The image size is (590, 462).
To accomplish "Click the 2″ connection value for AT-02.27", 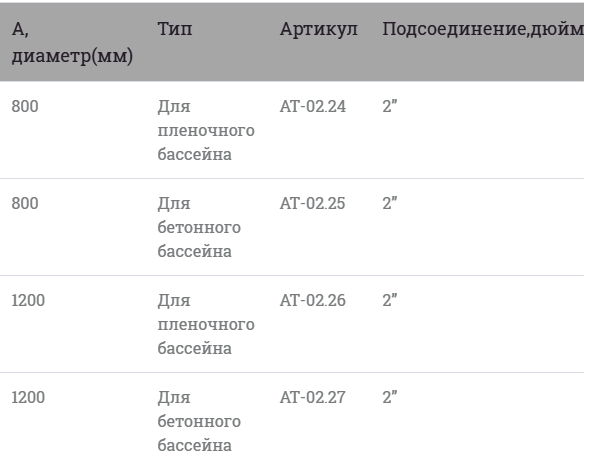I will [390, 397].
